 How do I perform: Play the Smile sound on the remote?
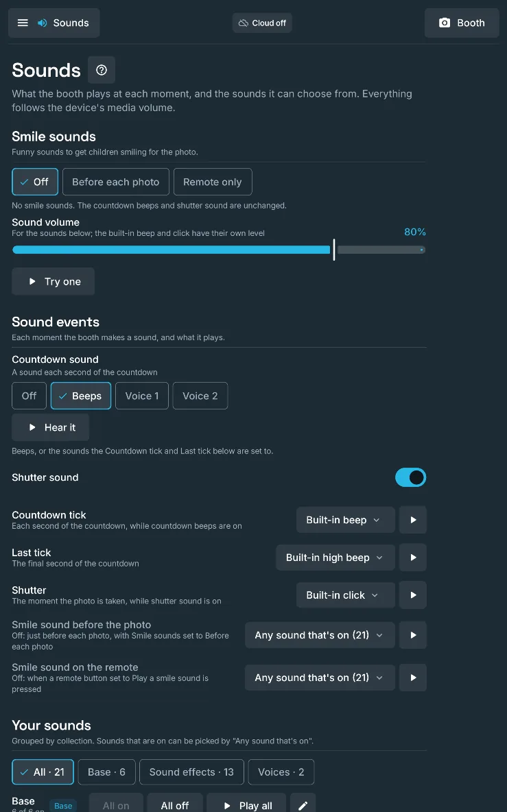click(413, 678)
